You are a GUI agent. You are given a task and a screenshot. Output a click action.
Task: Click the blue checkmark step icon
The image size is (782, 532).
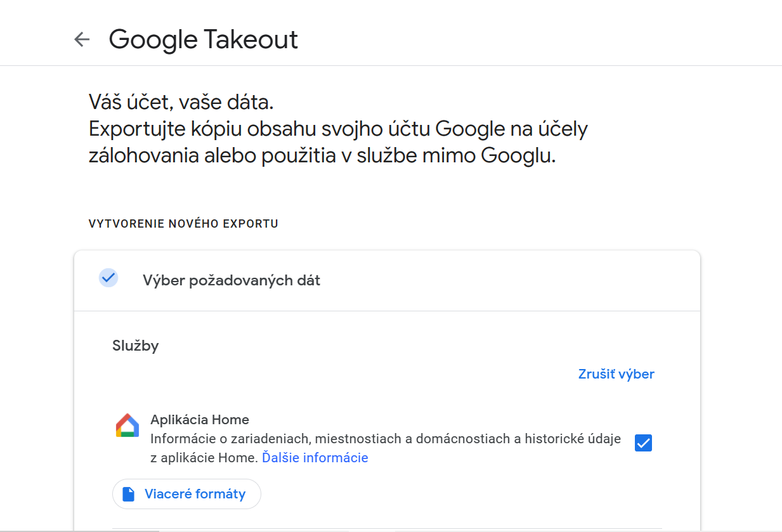[x=108, y=278]
